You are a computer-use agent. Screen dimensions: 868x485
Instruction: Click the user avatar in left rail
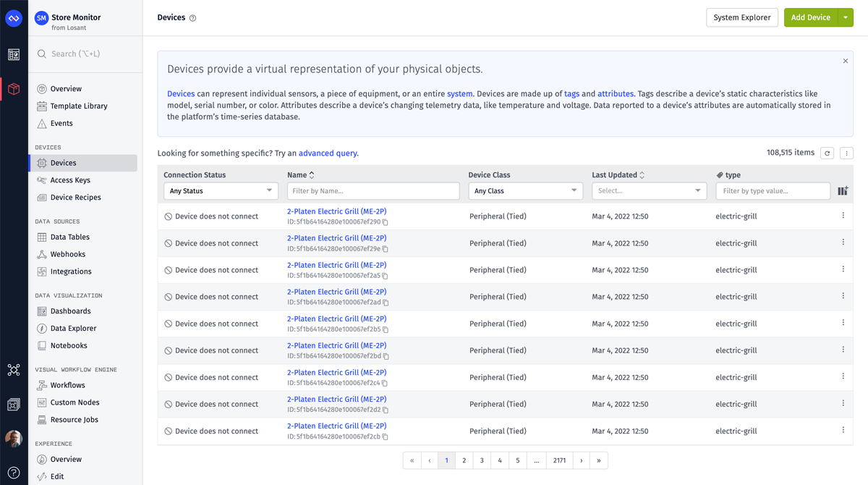click(14, 438)
